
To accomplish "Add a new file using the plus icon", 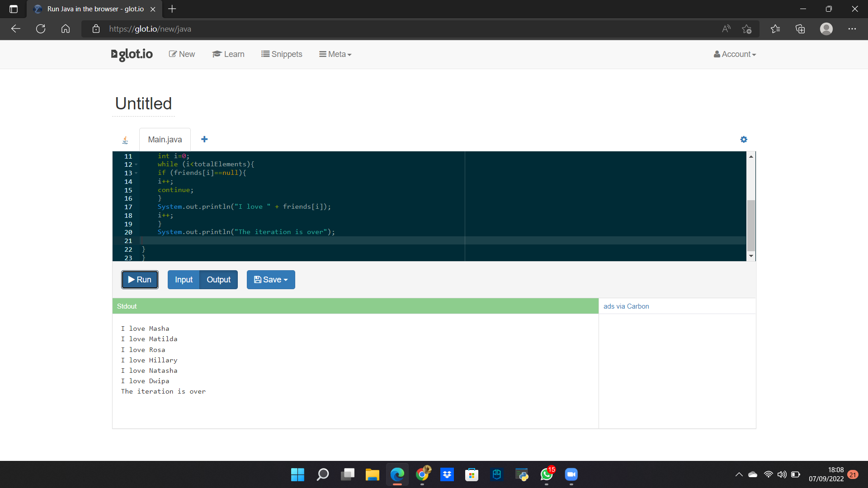I will [x=204, y=139].
